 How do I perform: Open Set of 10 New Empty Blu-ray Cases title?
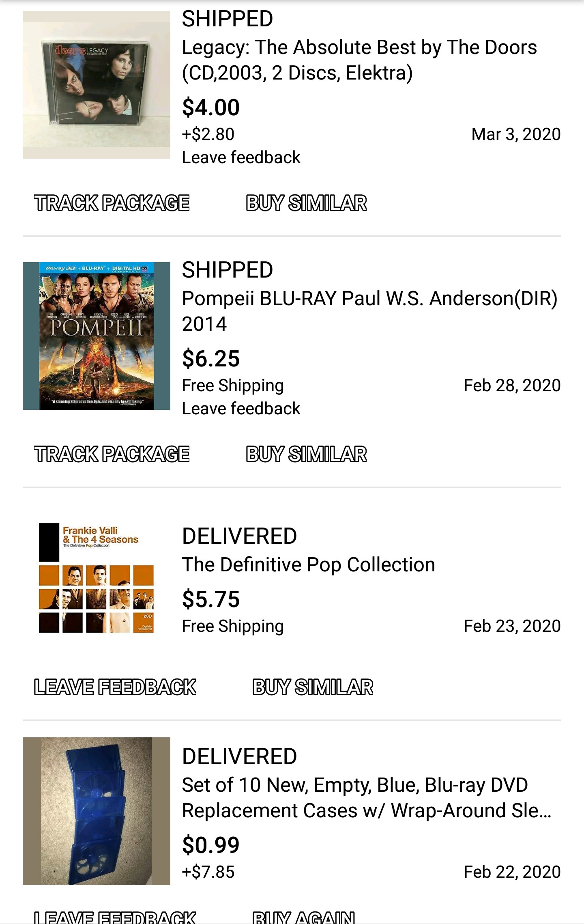[366, 797]
